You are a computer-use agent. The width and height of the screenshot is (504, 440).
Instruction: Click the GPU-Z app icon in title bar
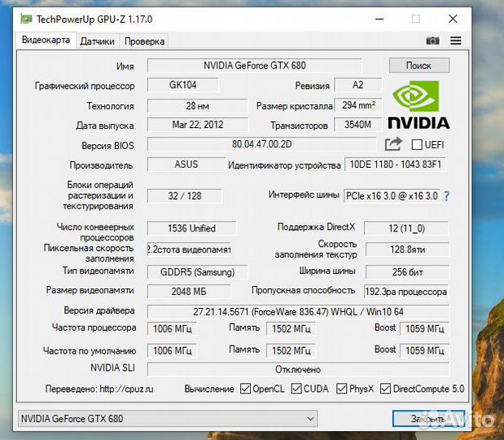pos(26,19)
